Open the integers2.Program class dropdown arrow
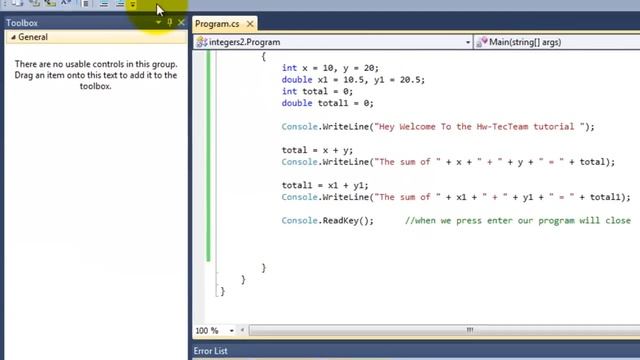 click(x=468, y=42)
